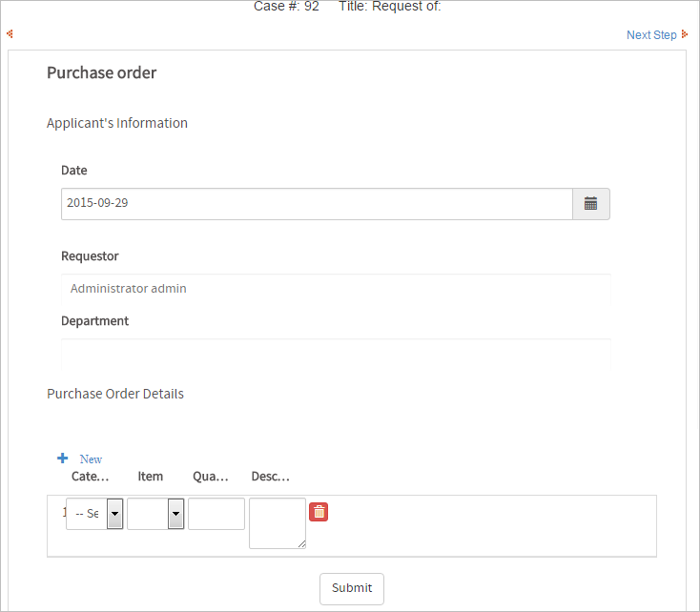Open the calendar date picker

[x=590, y=204]
